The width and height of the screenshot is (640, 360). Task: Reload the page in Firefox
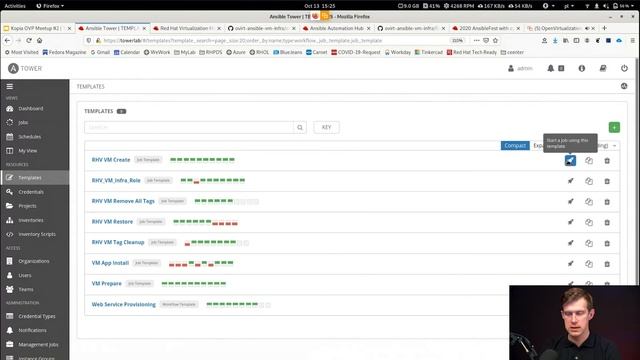coord(29,40)
